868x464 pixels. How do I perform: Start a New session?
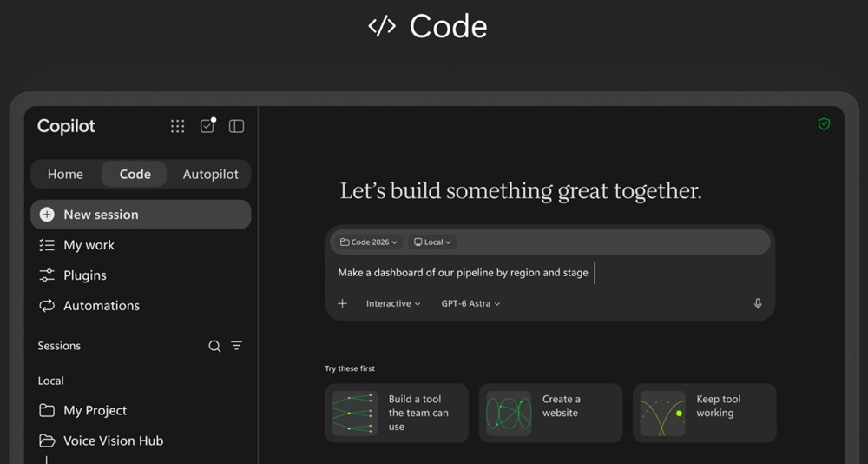click(141, 215)
